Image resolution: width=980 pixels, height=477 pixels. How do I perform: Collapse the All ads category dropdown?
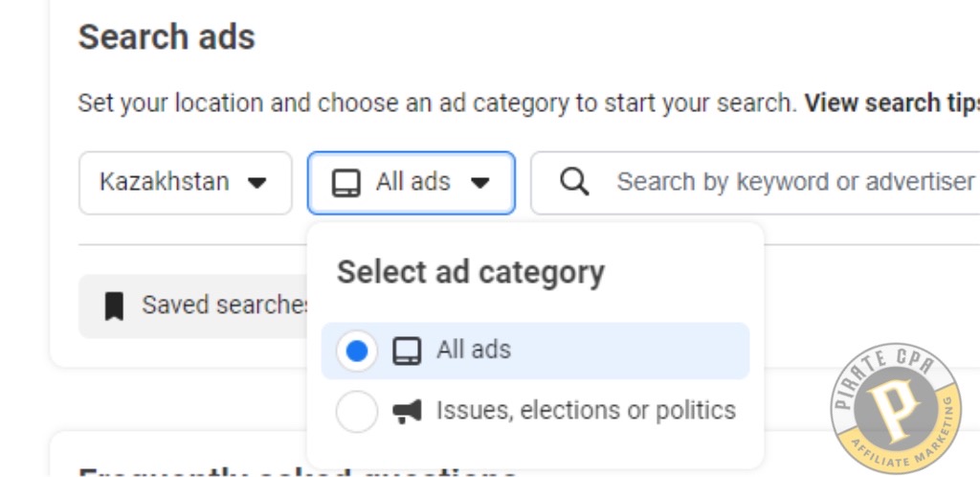412,183
